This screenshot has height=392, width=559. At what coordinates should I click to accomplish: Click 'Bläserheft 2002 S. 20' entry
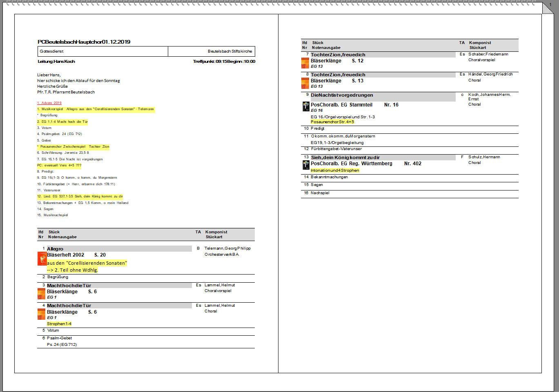76,255
